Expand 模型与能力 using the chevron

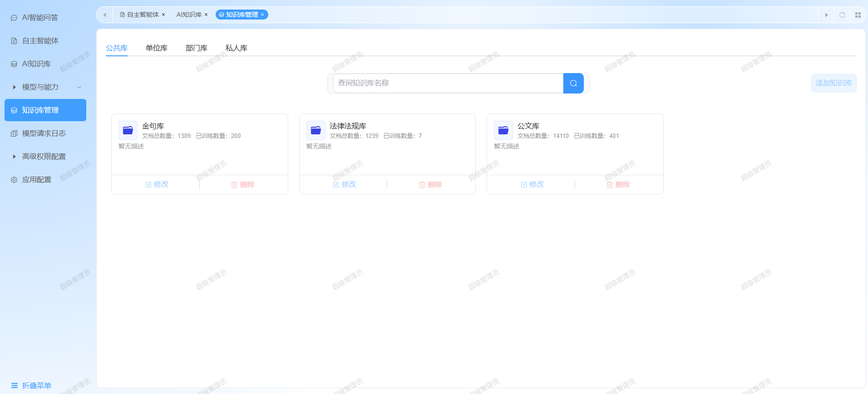coord(79,87)
